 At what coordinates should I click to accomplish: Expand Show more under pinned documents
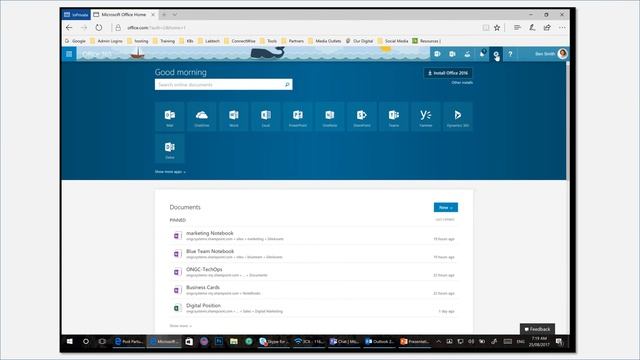coord(180,326)
